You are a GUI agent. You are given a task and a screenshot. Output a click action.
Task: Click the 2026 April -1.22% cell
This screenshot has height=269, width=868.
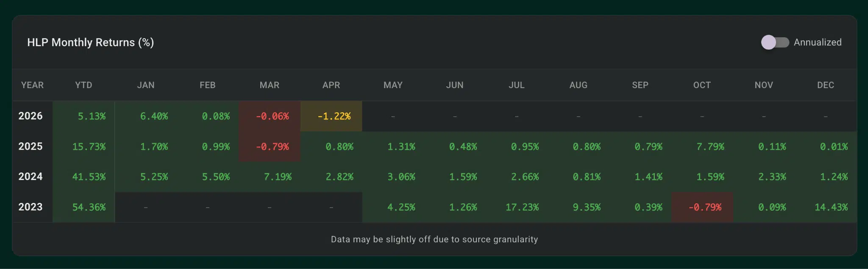point(334,116)
